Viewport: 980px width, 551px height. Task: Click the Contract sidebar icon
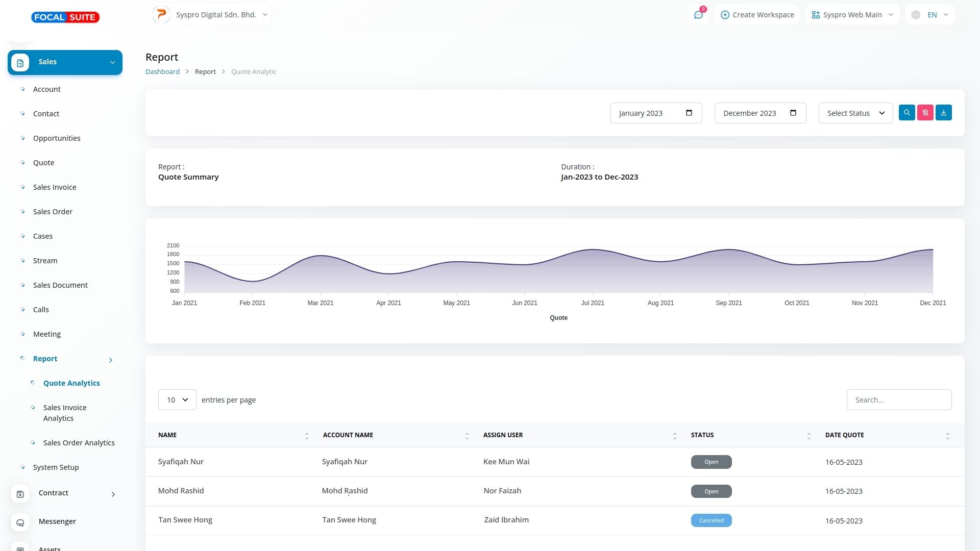coord(20,494)
